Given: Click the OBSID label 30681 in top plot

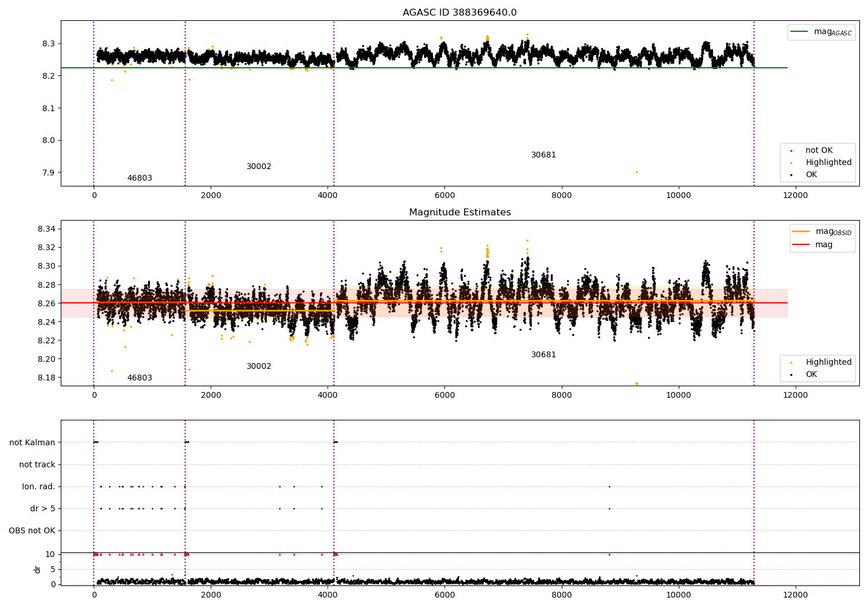Looking at the screenshot, I should 543,155.
